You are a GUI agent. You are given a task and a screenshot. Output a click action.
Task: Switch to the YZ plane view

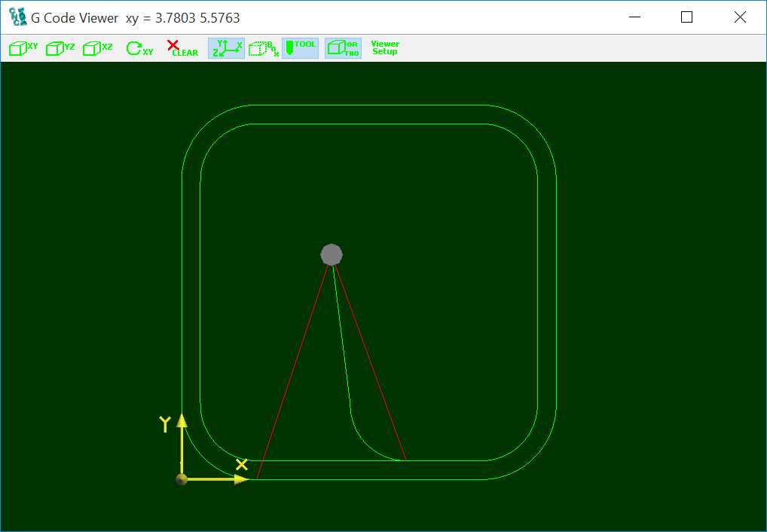click(x=60, y=48)
